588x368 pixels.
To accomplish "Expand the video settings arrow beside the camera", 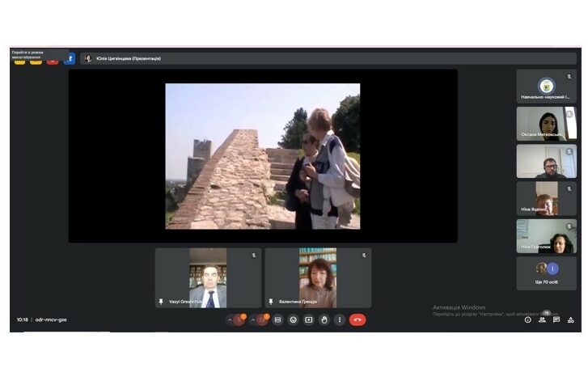I will point(253,319).
